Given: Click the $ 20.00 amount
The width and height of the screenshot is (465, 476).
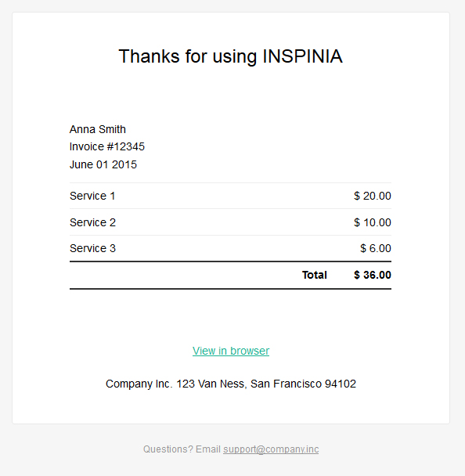Looking at the screenshot, I should click(373, 196).
